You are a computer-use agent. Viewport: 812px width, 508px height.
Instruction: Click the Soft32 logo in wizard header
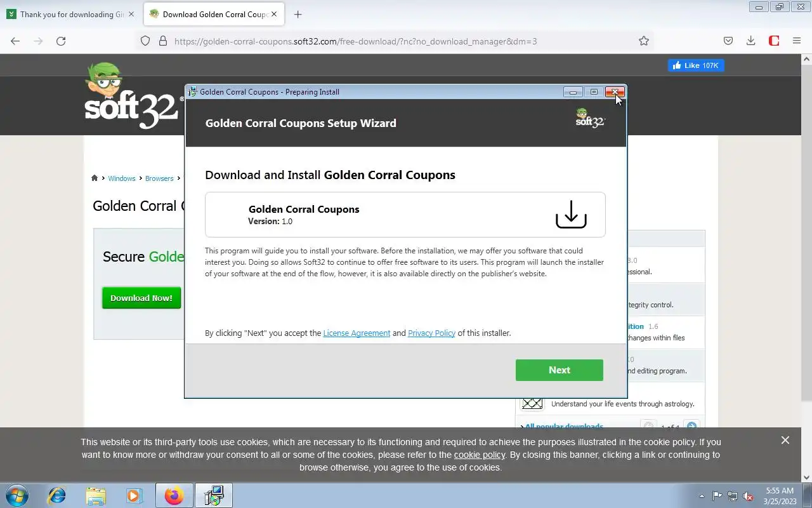click(591, 118)
